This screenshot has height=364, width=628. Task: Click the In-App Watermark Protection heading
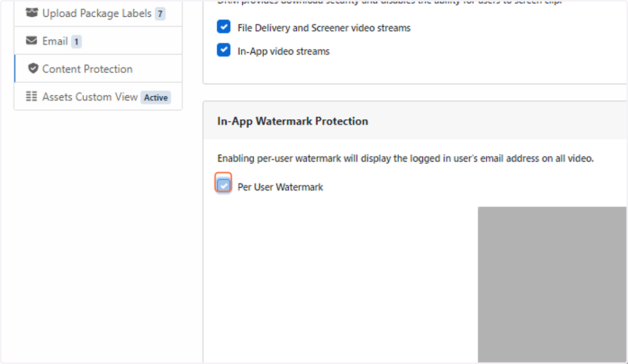[x=293, y=121]
